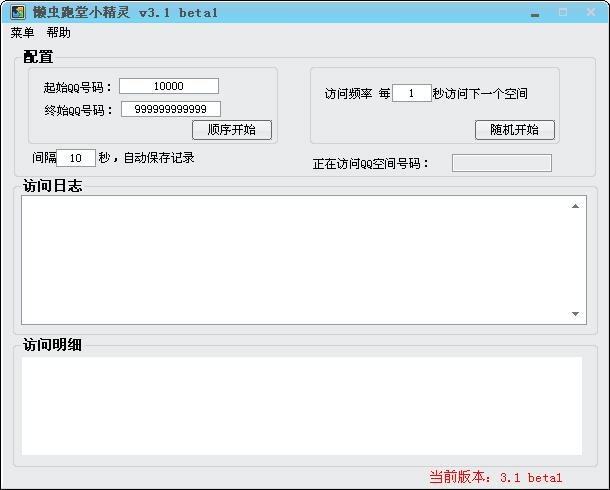610x490 pixels.
Task: Focus the 起始QQ号码 input field
Action: coord(169,86)
